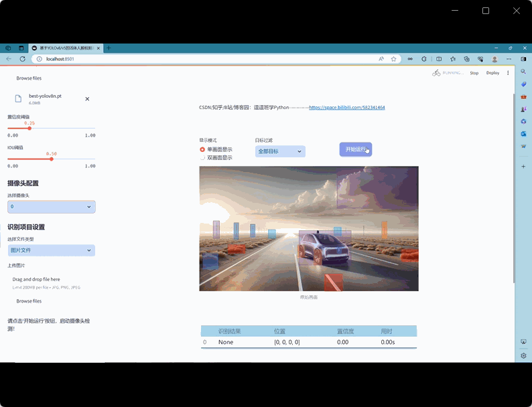This screenshot has height=407, width=532.
Task: Stop the running Streamlit app
Action: pyautogui.click(x=474, y=73)
